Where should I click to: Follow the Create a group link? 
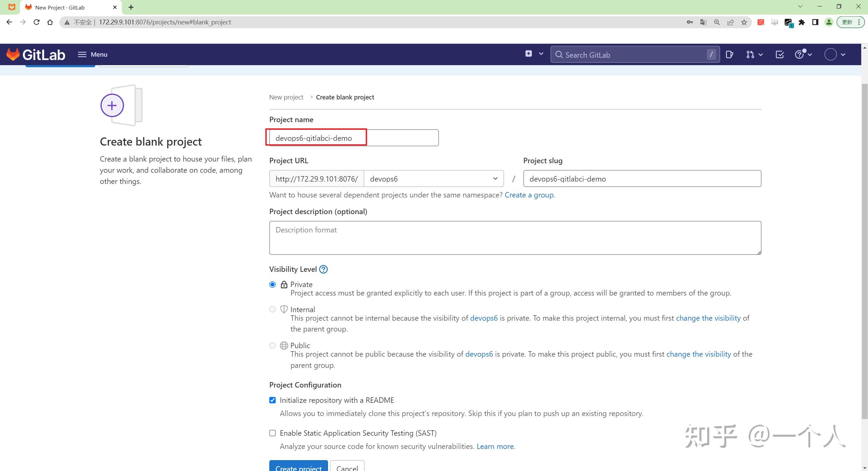tap(529, 195)
